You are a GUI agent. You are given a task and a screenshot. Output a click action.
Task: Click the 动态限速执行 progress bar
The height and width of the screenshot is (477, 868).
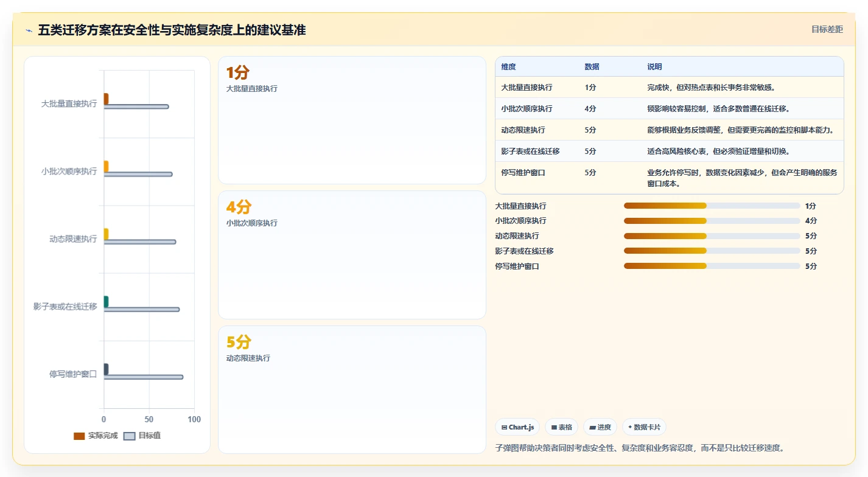[712, 236]
